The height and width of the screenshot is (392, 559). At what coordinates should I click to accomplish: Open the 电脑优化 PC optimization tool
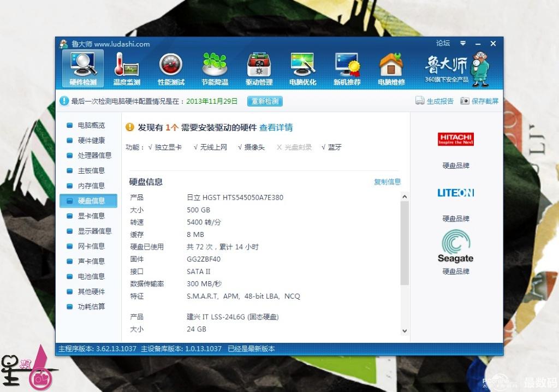tap(302, 68)
